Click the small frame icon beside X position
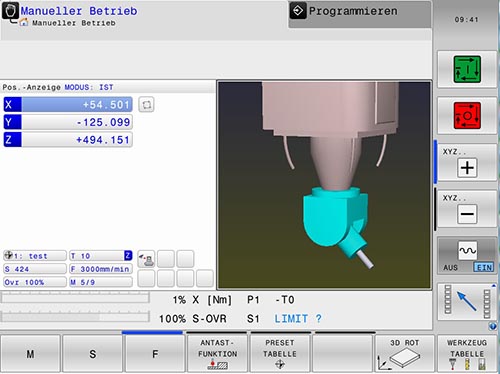The width and height of the screenshot is (500, 374). tap(146, 105)
